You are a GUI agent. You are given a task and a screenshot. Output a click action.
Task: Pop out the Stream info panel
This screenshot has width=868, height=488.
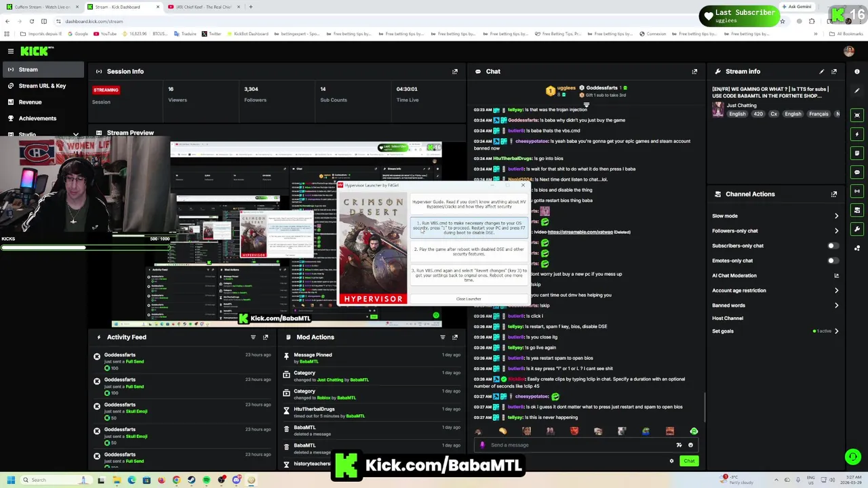[x=834, y=71]
